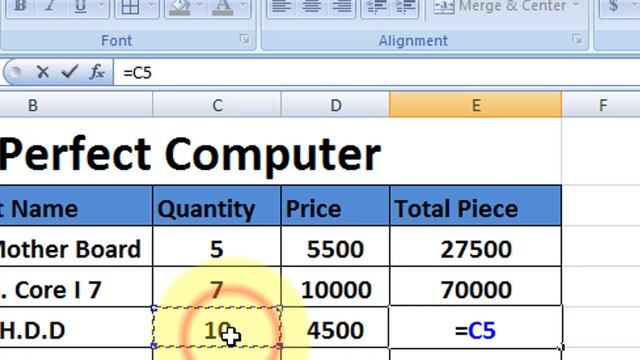Viewport: 640px width, 360px height.
Task: Open Insert Function fx button
Action: 97,73
